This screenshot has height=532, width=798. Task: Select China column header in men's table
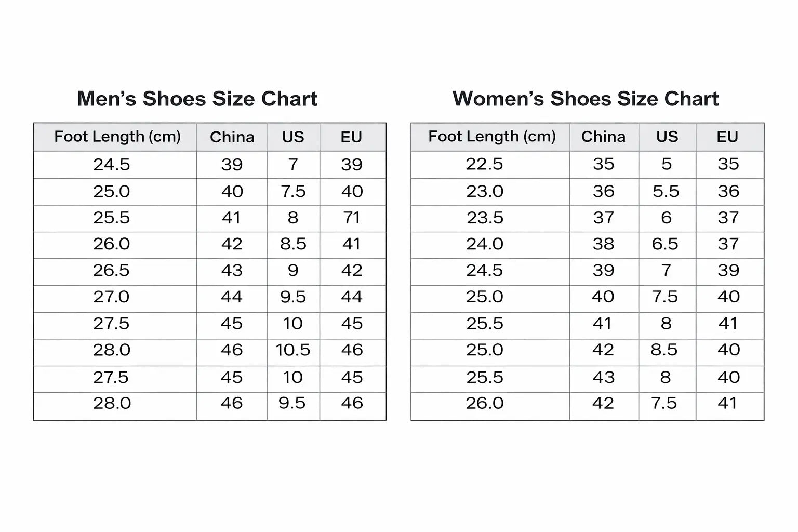pos(232,137)
